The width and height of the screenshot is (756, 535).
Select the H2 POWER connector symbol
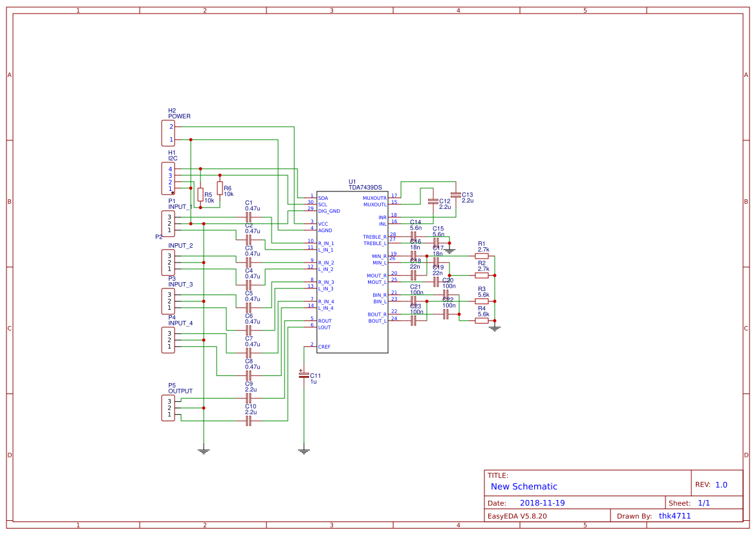point(167,133)
